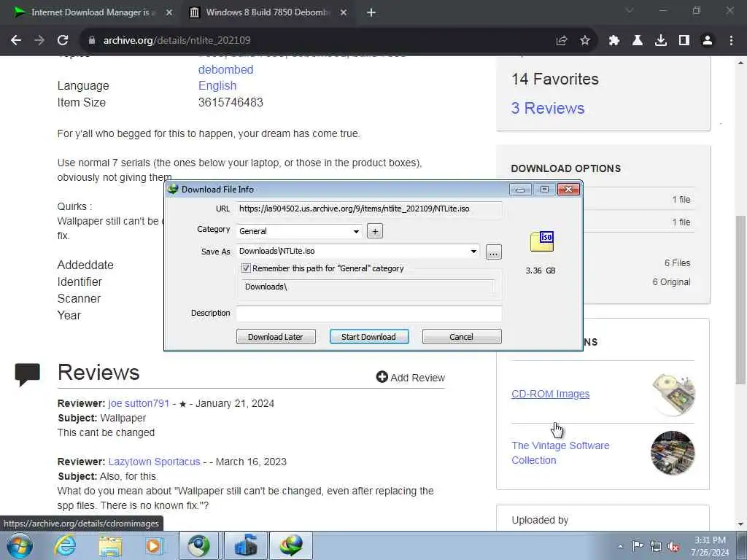Launch Internet Explorer from the taskbar
Viewport: 747px width, 560px height.
point(65,545)
